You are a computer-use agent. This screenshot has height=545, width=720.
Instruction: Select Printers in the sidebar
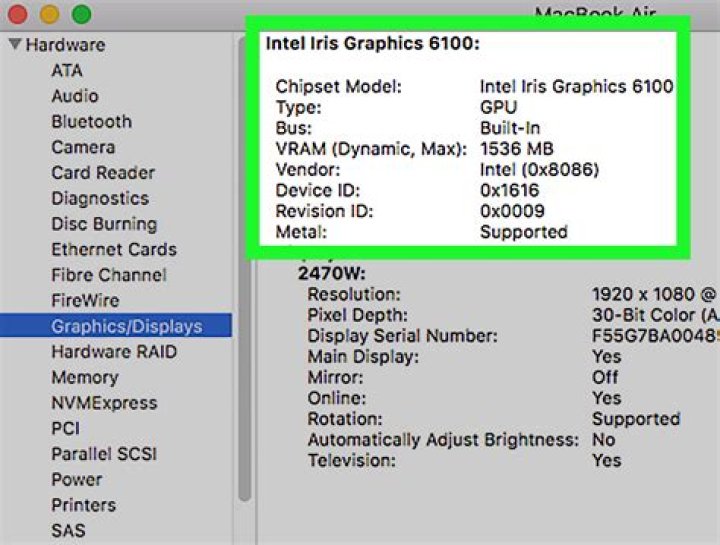pos(84,505)
